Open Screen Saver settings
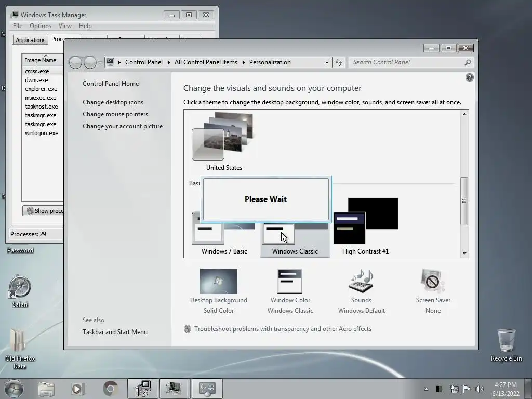532x399 pixels. (x=433, y=291)
